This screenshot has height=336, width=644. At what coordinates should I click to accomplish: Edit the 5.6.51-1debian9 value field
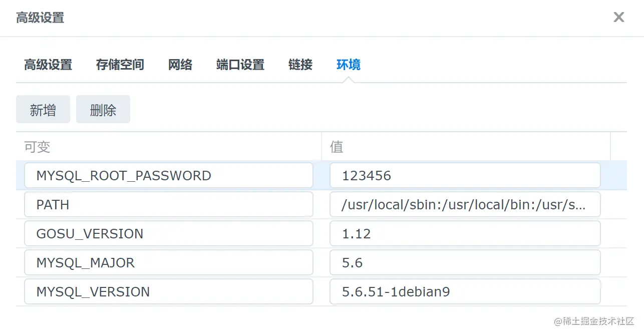[x=465, y=291]
